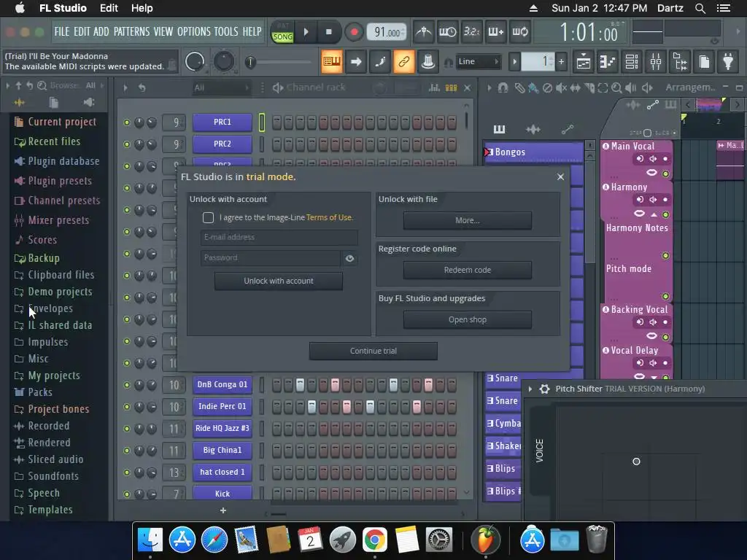Click the Open shop button

pyautogui.click(x=468, y=319)
